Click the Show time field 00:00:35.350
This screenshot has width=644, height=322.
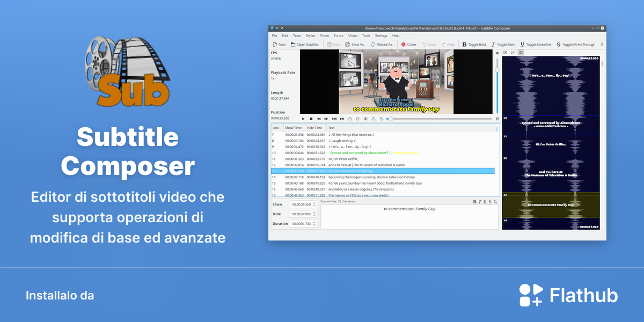303,204
